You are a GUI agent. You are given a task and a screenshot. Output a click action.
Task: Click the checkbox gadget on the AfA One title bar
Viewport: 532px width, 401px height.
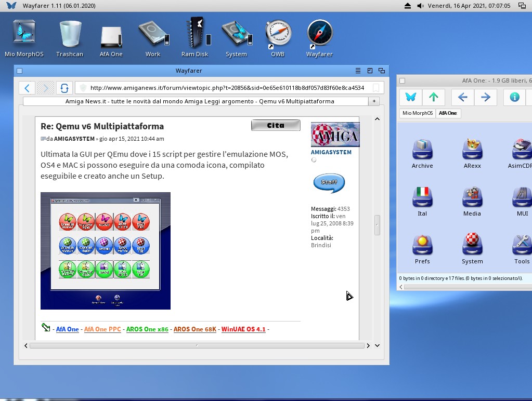(x=402, y=81)
